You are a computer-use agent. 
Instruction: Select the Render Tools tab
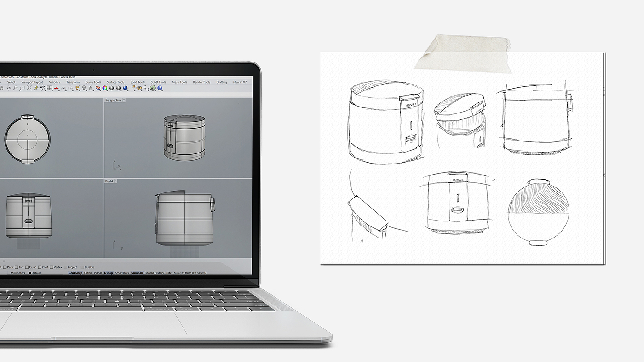[201, 82]
